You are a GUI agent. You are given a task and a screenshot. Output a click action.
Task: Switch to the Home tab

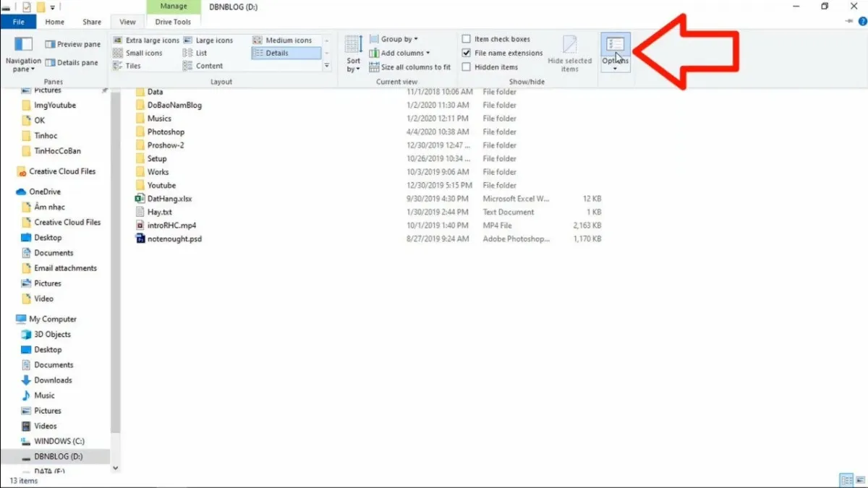click(54, 22)
